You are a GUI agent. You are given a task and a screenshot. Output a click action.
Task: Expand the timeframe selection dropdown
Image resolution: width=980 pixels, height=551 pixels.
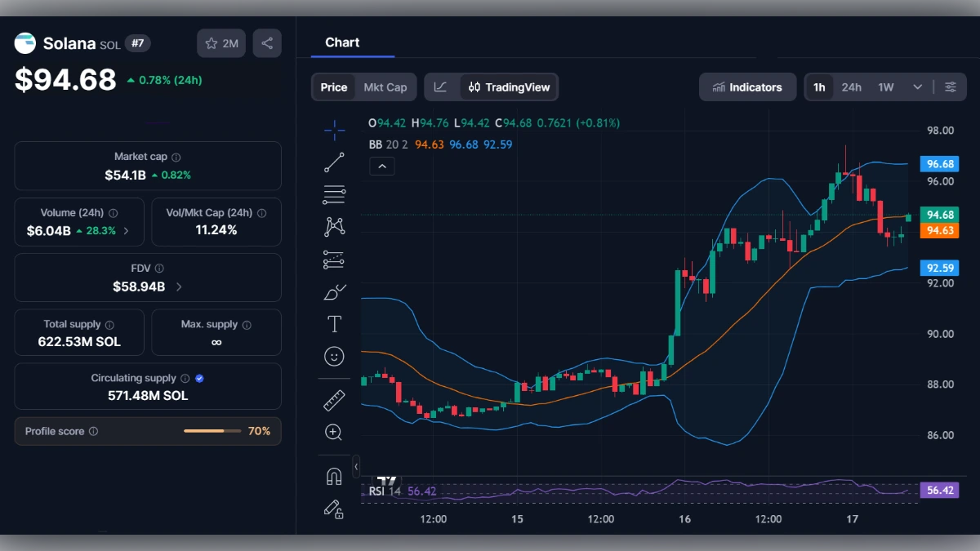tap(917, 87)
